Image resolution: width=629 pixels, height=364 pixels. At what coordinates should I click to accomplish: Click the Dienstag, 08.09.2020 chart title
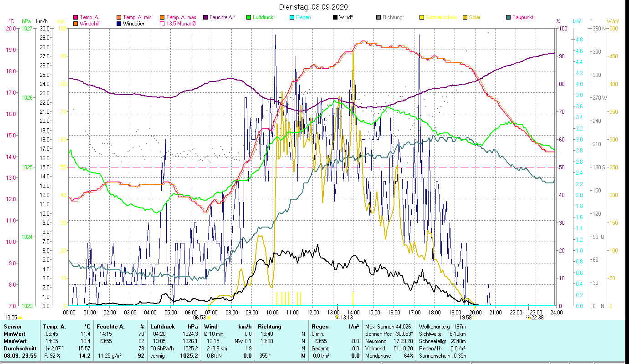(313, 7)
